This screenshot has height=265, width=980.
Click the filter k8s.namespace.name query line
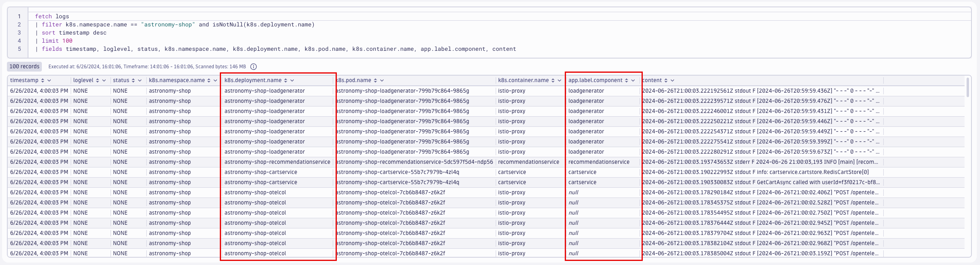pos(175,24)
